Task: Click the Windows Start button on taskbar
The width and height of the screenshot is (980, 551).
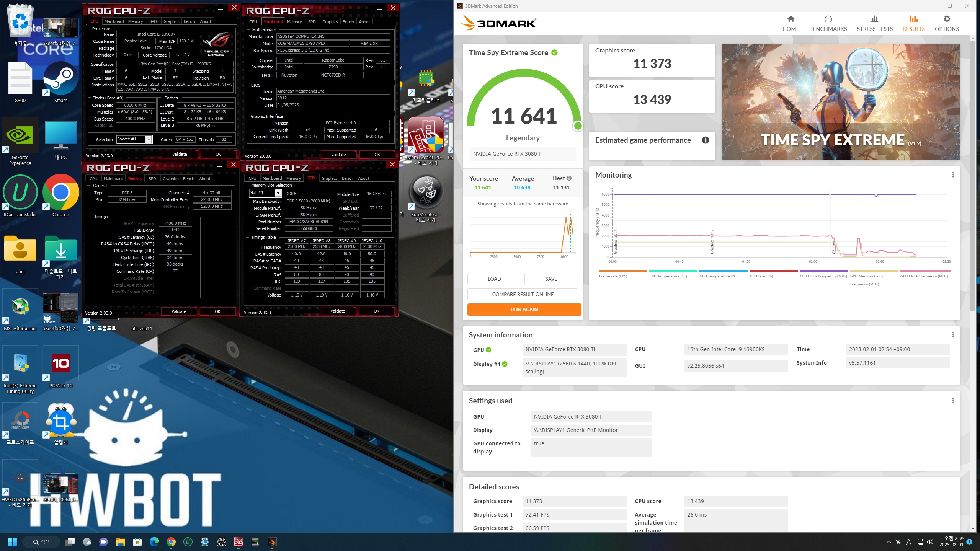Action: point(12,542)
